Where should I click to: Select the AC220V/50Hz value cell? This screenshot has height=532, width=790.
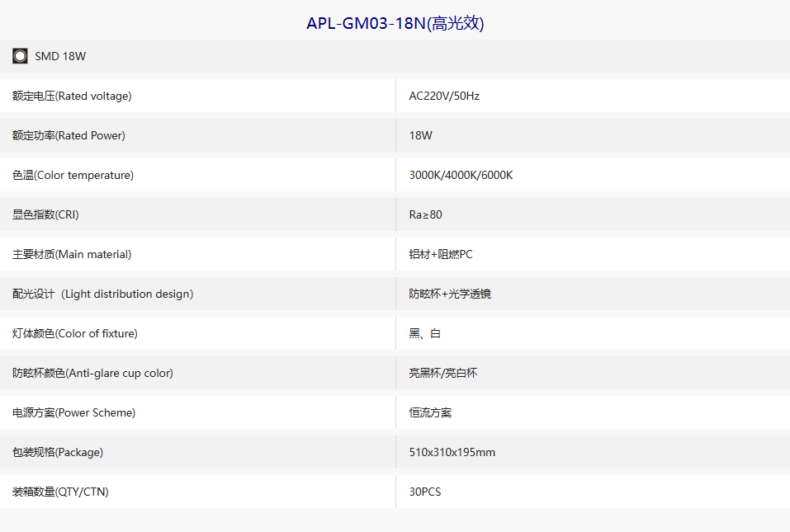[x=444, y=96]
